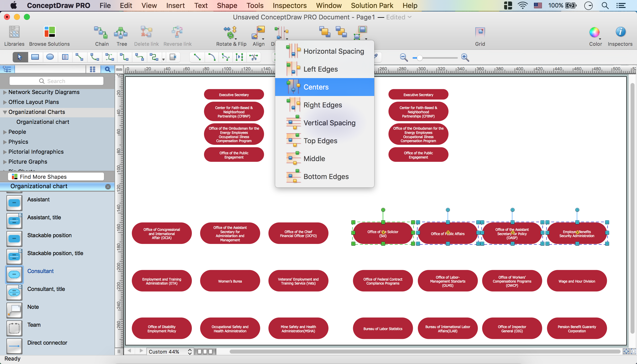Open the Inspectors info icon
The width and height of the screenshot is (637, 364).
pyautogui.click(x=620, y=32)
